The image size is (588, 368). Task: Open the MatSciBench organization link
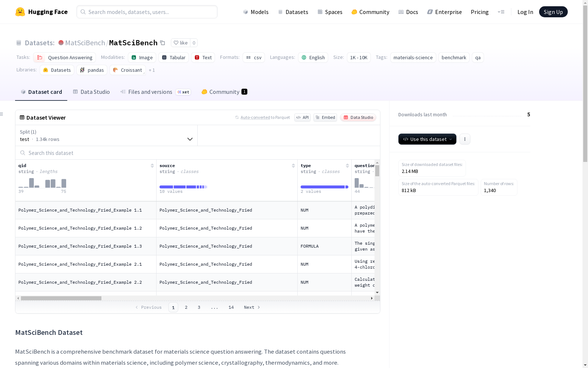point(85,43)
